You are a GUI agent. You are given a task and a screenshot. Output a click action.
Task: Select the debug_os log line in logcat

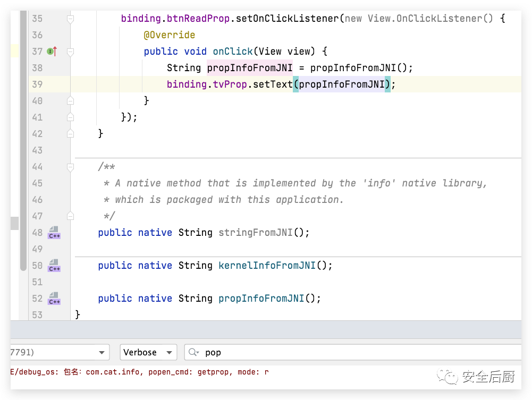coord(139,372)
